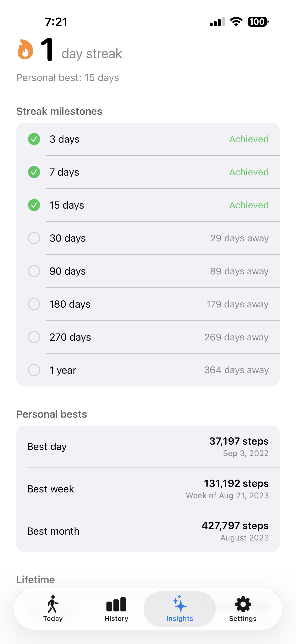The height and width of the screenshot is (644, 296).
Task: Select the empty circle for 30 days
Action: point(34,238)
